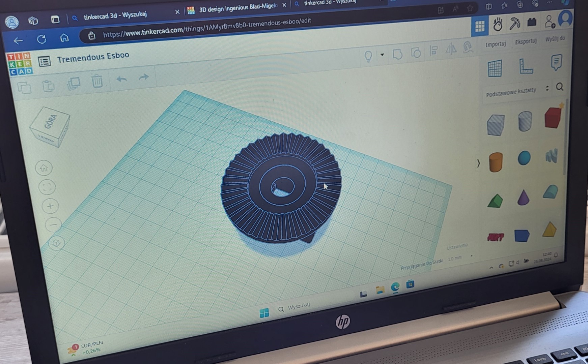Click the Home view button
Image resolution: width=588 pixels, height=364 pixels.
[44, 168]
